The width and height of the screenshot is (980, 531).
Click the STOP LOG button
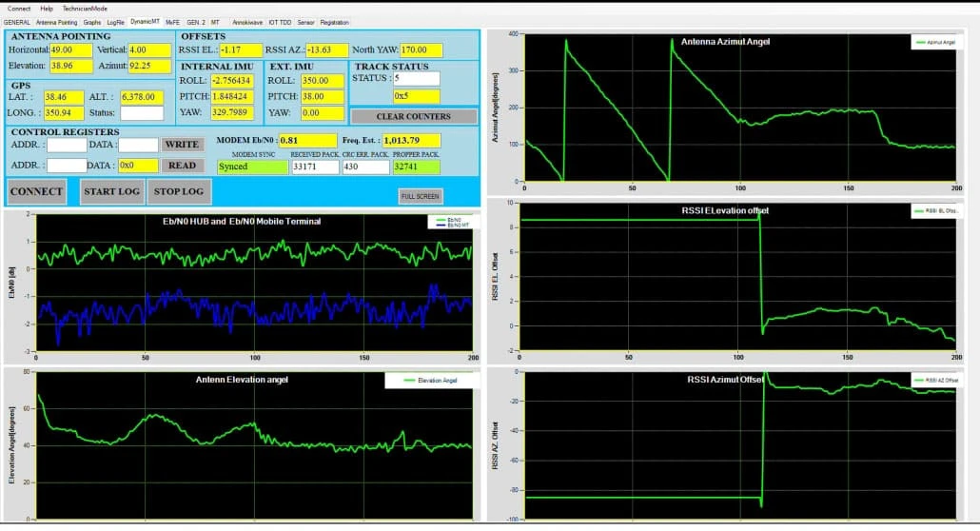(x=179, y=191)
